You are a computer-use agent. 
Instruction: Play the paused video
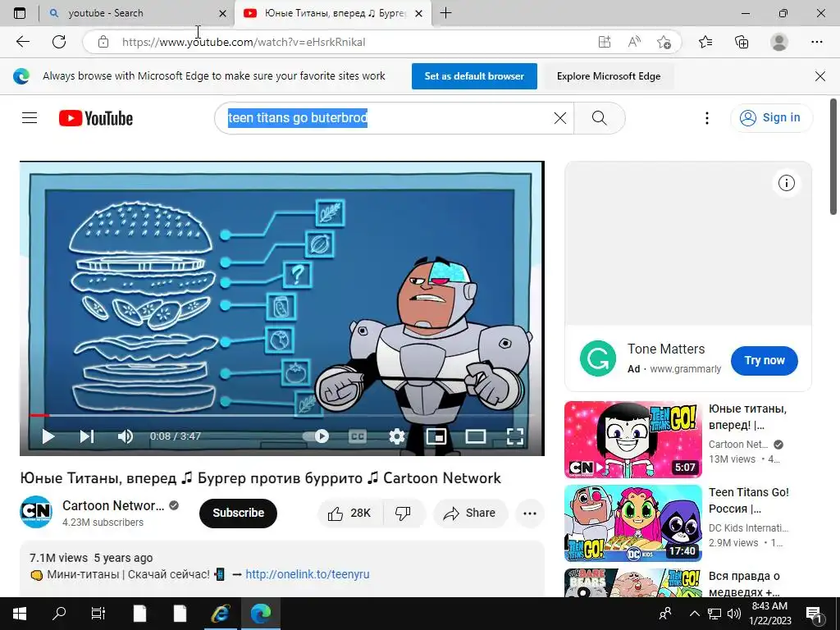pyautogui.click(x=48, y=436)
